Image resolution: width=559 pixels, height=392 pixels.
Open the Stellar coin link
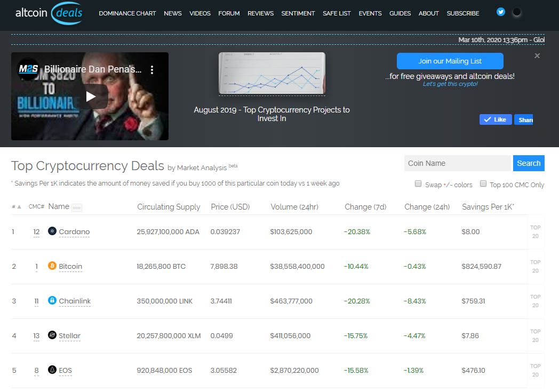[x=69, y=335]
